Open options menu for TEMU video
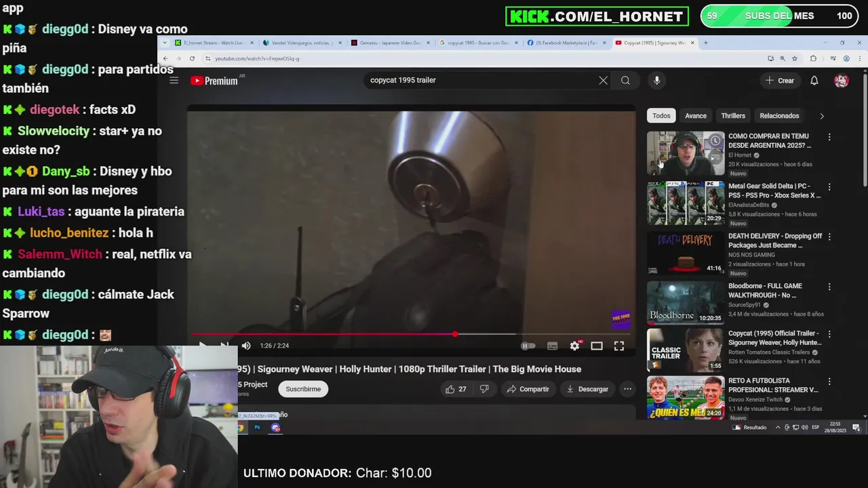The width and height of the screenshot is (868, 488). pos(829,137)
